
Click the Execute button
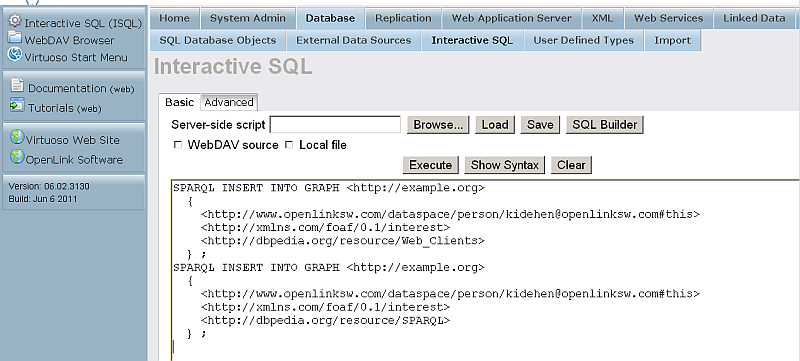coord(431,165)
